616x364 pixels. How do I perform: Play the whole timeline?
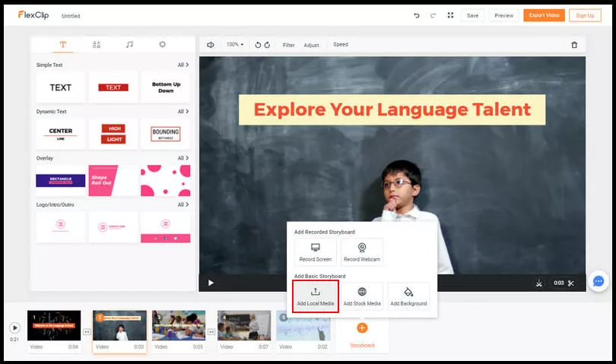pyautogui.click(x=14, y=328)
